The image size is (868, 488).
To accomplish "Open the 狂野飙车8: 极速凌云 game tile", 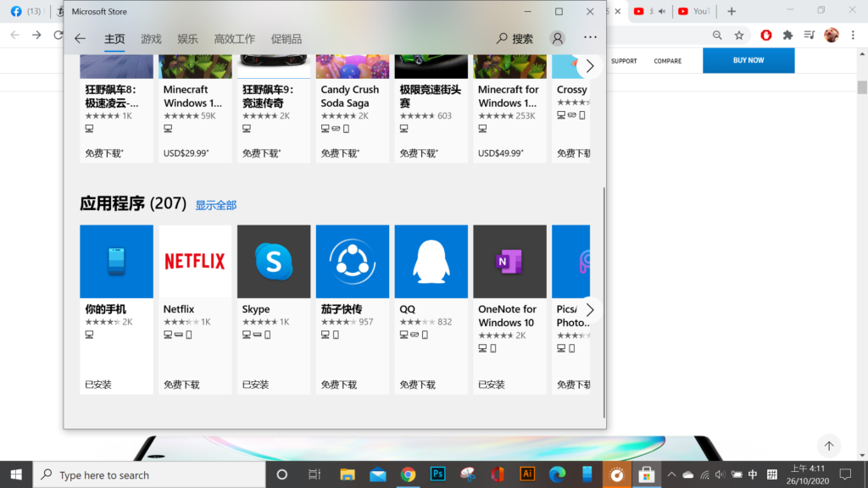I will 116,108.
